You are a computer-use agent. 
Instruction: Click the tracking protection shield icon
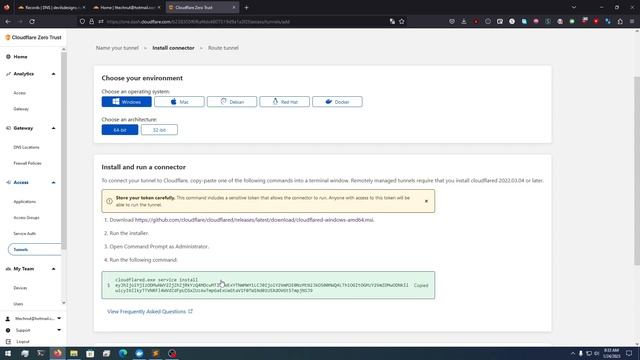click(x=82, y=22)
